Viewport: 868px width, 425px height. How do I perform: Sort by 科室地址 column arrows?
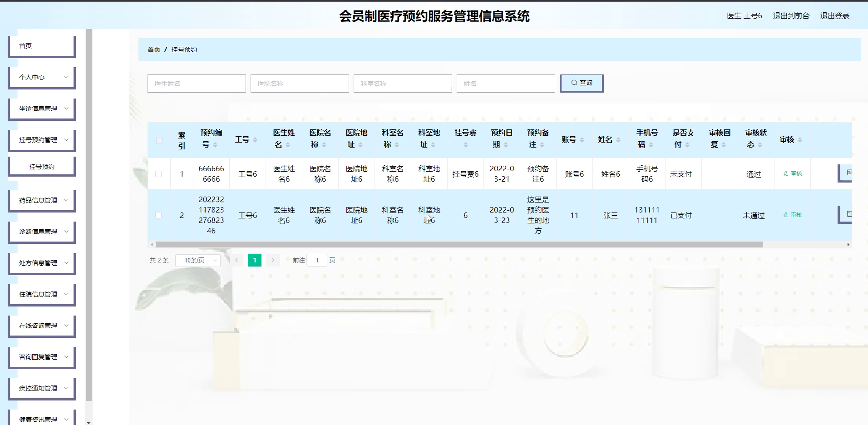pos(433,145)
